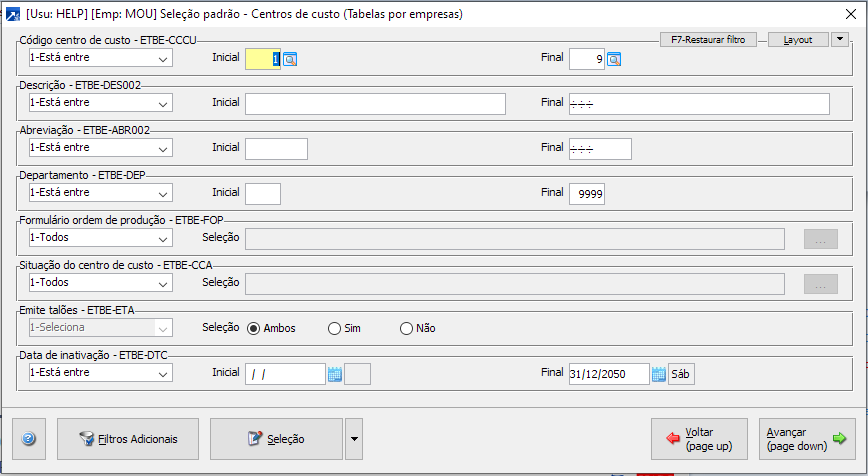This screenshot has width=868, height=476.
Task: Open calendar for final inactivation date
Action: coord(658,374)
